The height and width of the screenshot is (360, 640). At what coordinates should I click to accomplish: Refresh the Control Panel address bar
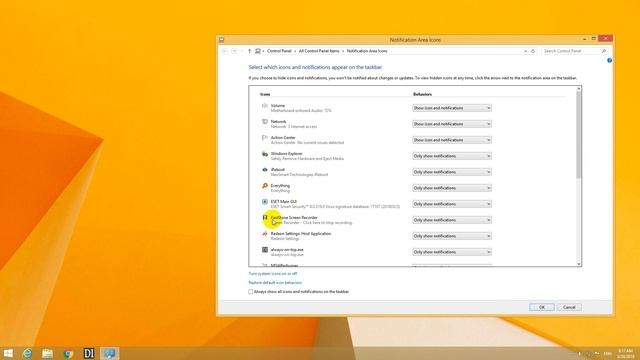(x=533, y=51)
